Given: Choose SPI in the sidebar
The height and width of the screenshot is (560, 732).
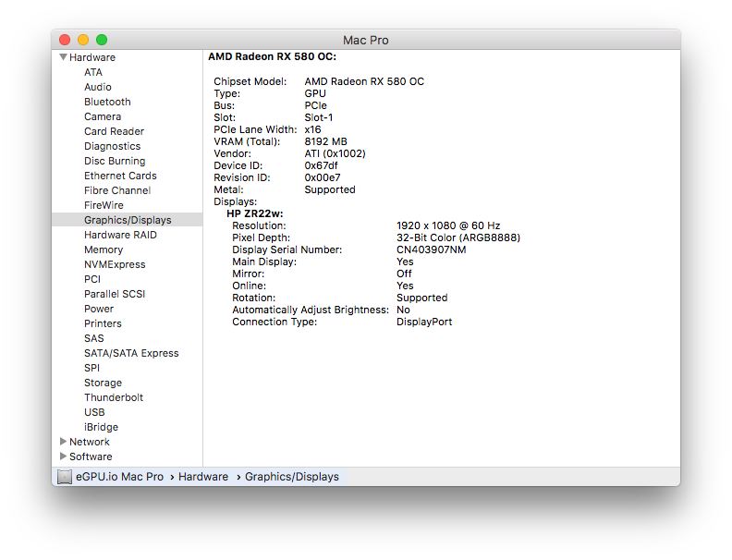Looking at the screenshot, I should click(91, 368).
